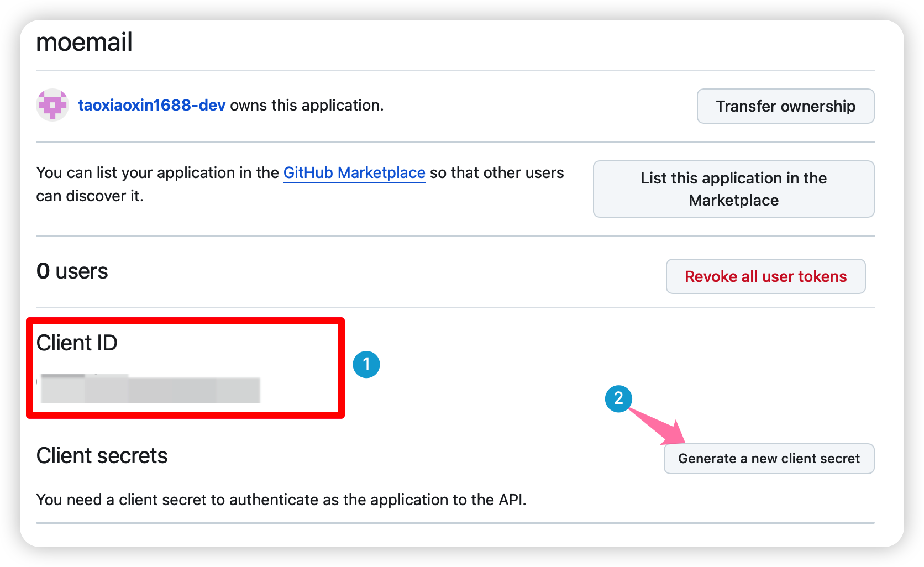Click the 'can discover it.' text line
The height and width of the screenshot is (567, 924).
click(x=90, y=196)
